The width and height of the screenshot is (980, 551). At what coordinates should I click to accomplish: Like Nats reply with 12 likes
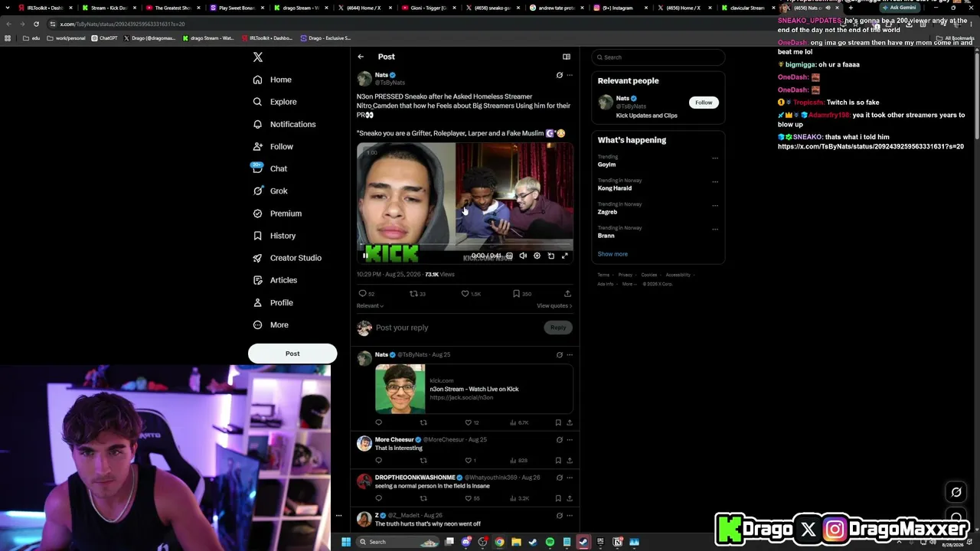(x=472, y=422)
